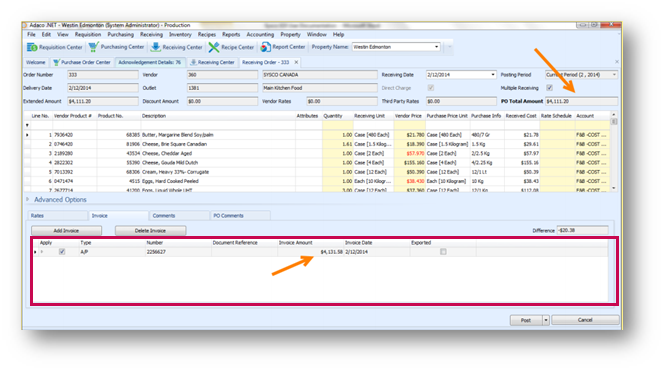Select the Invoice tab
The image size is (665, 372).
(x=118, y=215)
